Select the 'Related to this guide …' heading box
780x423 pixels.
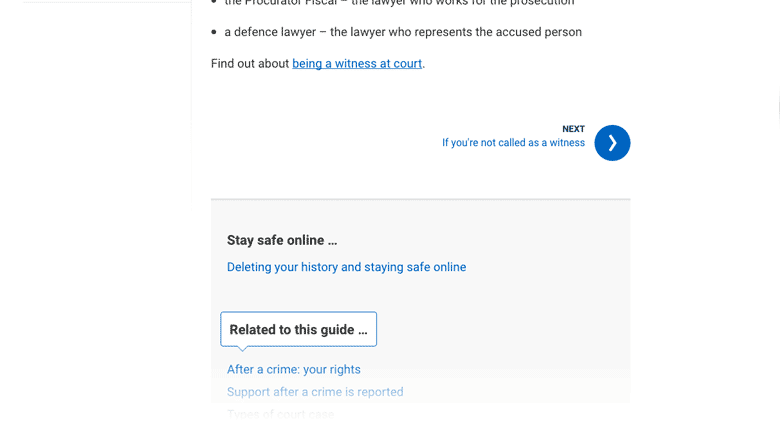pyautogui.click(x=298, y=329)
